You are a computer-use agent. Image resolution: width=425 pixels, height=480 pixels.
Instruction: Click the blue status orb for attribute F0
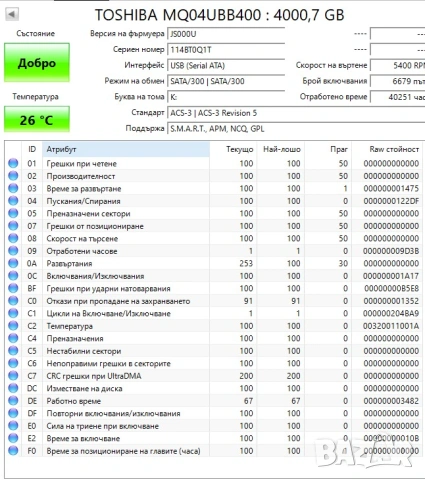point(13,451)
